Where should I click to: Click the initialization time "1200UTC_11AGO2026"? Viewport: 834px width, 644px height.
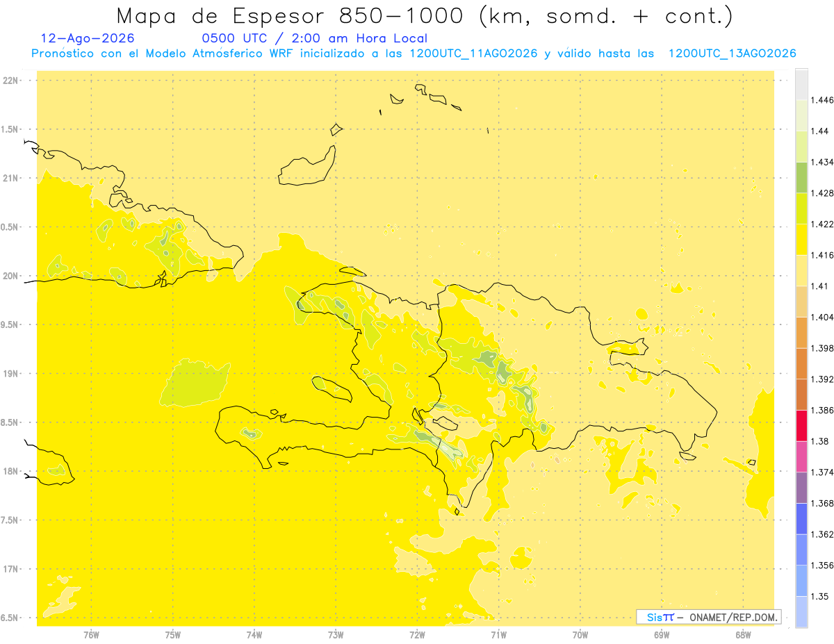(x=473, y=53)
